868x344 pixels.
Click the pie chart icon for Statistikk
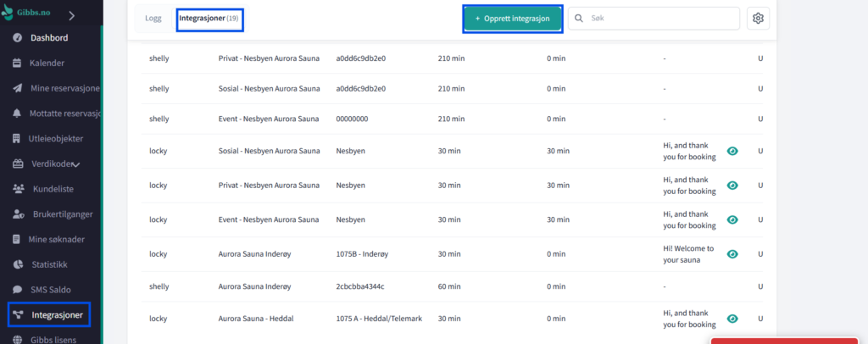[18, 264]
